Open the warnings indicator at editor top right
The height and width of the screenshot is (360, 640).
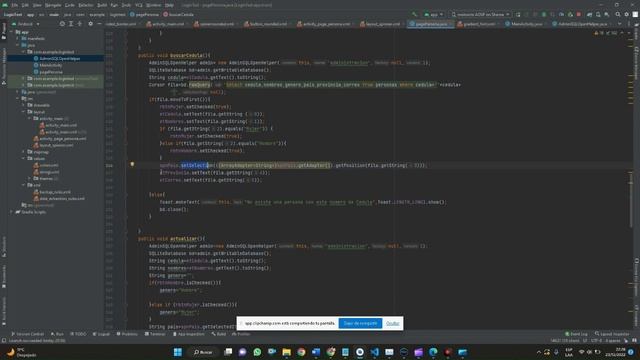point(605,33)
